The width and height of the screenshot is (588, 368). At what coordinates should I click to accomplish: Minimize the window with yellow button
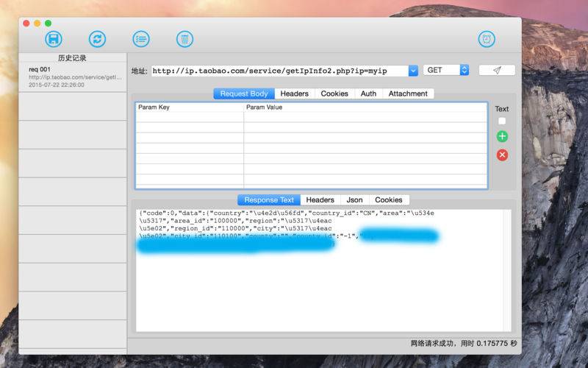click(x=37, y=24)
